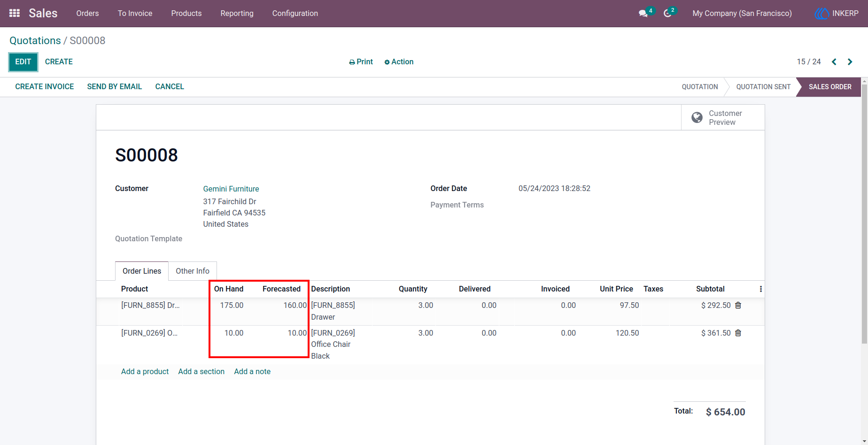Sort by the Quantity column header
This screenshot has width=868, height=445.
click(413, 289)
